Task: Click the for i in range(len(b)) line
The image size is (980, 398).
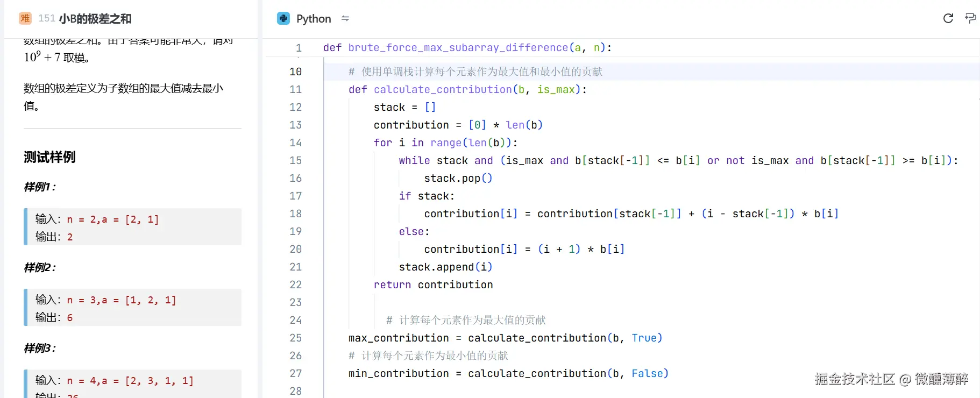Action: click(x=445, y=143)
